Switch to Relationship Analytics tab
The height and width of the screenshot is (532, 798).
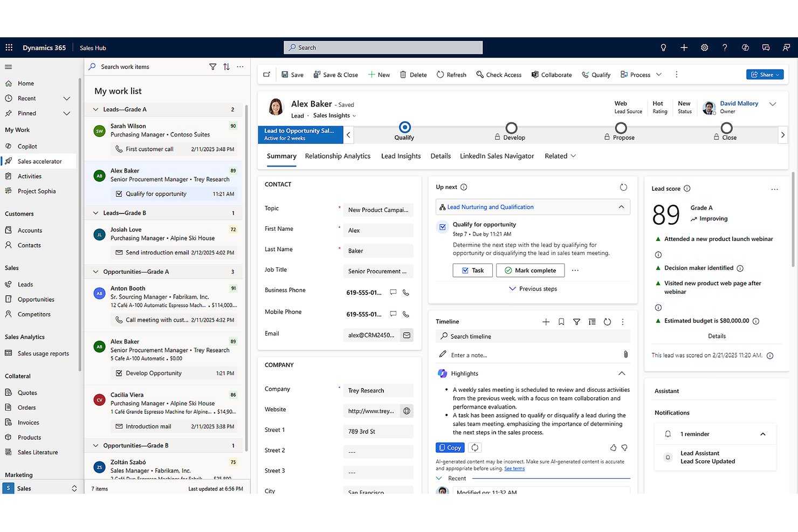pos(338,156)
